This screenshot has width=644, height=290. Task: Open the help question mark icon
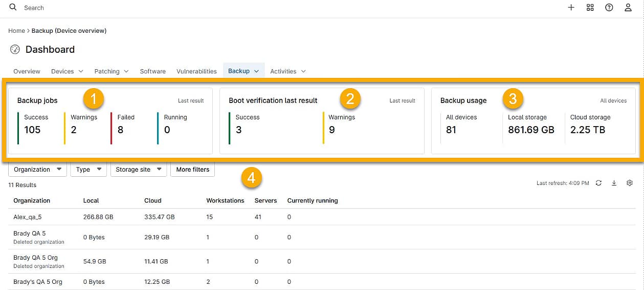click(x=609, y=8)
